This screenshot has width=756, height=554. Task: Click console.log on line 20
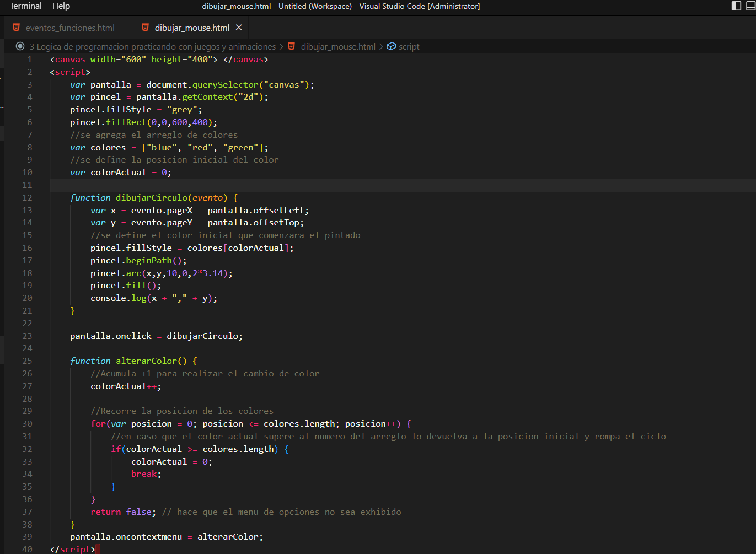tap(119, 298)
